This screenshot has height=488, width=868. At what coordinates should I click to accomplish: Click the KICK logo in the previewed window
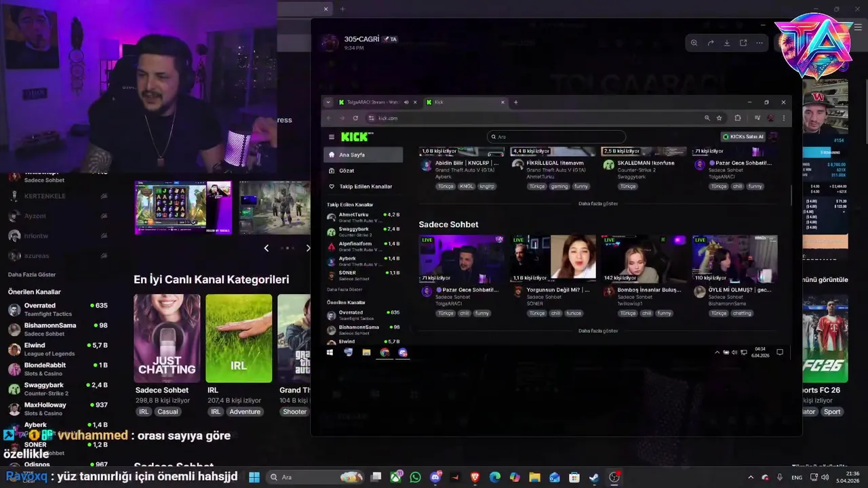pos(356,137)
